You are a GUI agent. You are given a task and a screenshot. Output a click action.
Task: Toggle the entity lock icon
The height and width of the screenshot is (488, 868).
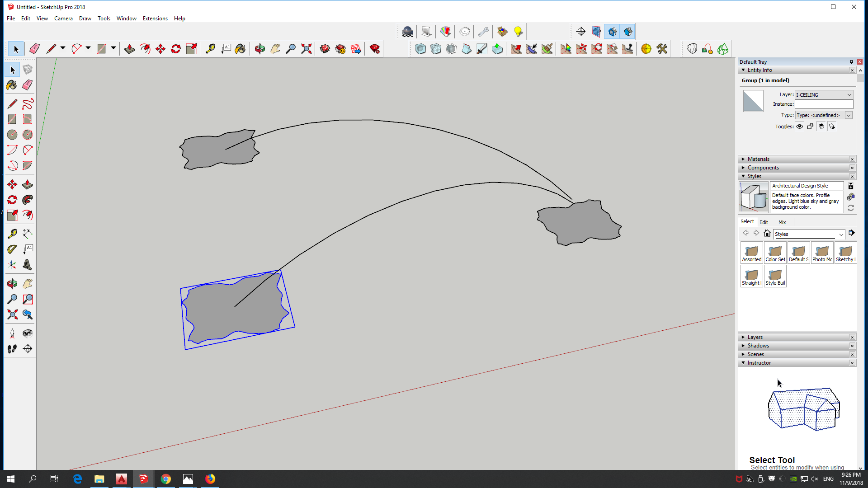click(811, 127)
